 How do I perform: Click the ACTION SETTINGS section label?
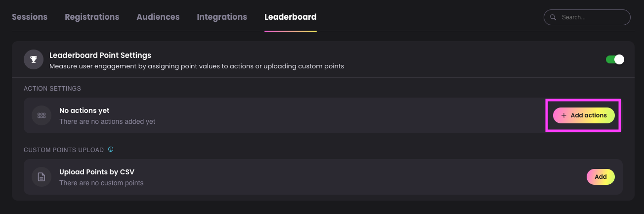coord(52,89)
